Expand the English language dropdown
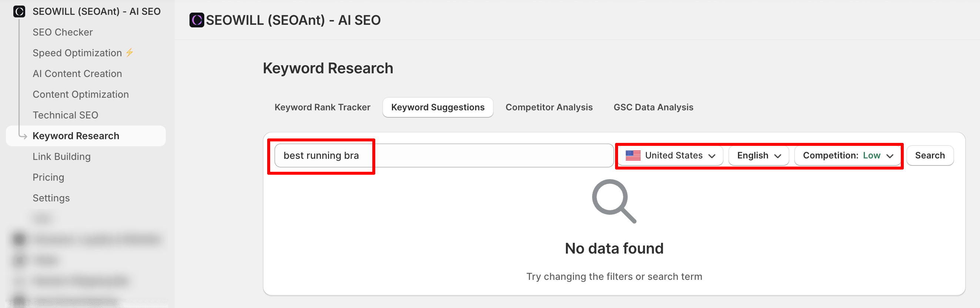The width and height of the screenshot is (980, 308). (x=759, y=155)
